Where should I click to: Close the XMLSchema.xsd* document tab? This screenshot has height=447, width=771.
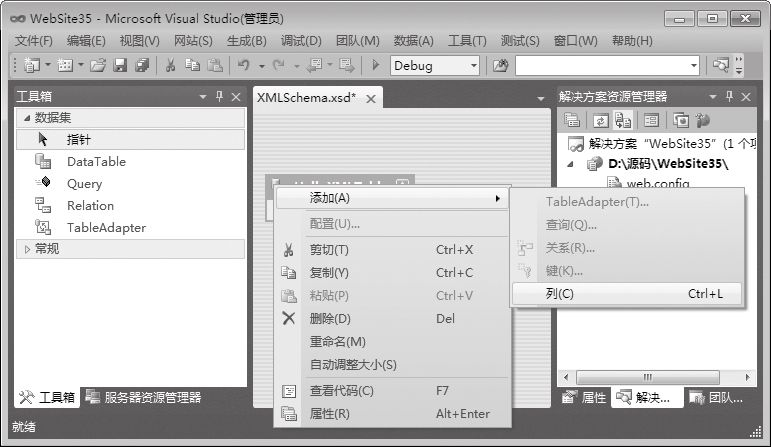point(371,99)
